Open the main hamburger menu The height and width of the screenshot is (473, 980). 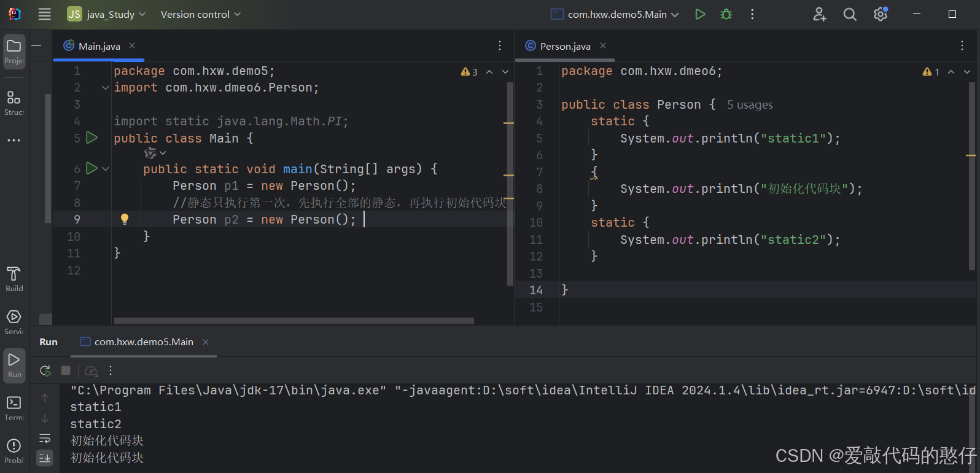tap(44, 14)
